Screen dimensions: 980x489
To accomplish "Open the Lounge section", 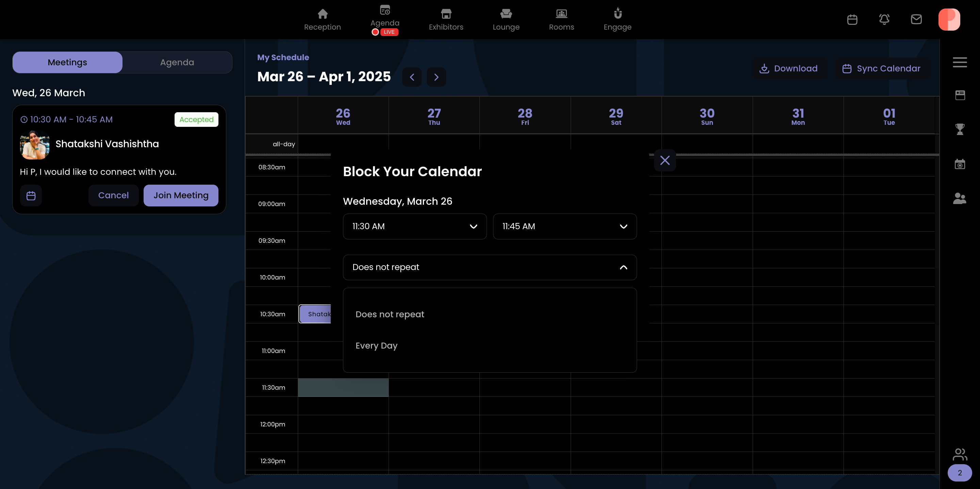I will [506, 20].
